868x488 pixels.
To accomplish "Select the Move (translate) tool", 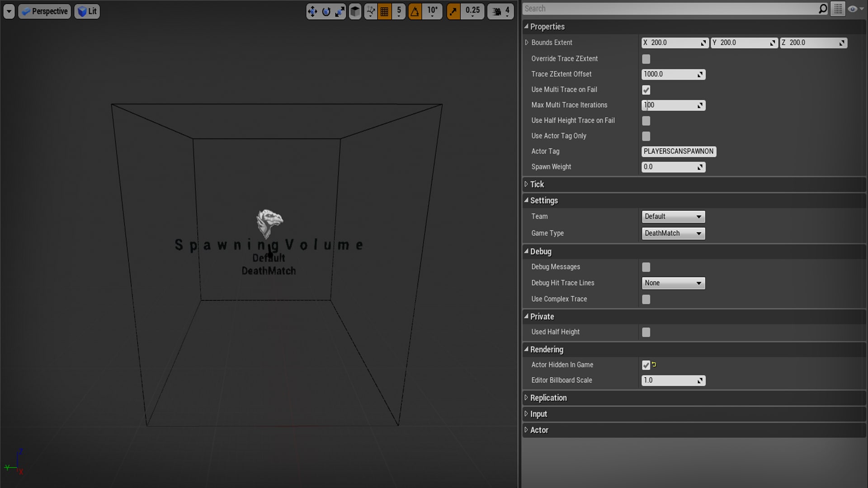I will [312, 11].
